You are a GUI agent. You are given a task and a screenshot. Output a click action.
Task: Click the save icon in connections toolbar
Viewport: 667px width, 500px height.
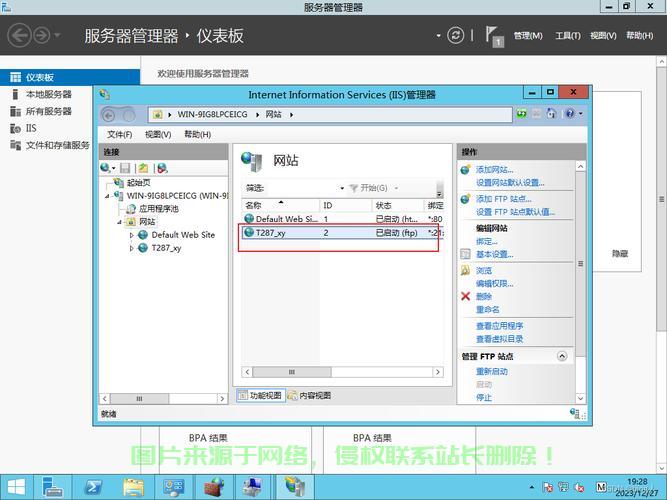(125, 168)
